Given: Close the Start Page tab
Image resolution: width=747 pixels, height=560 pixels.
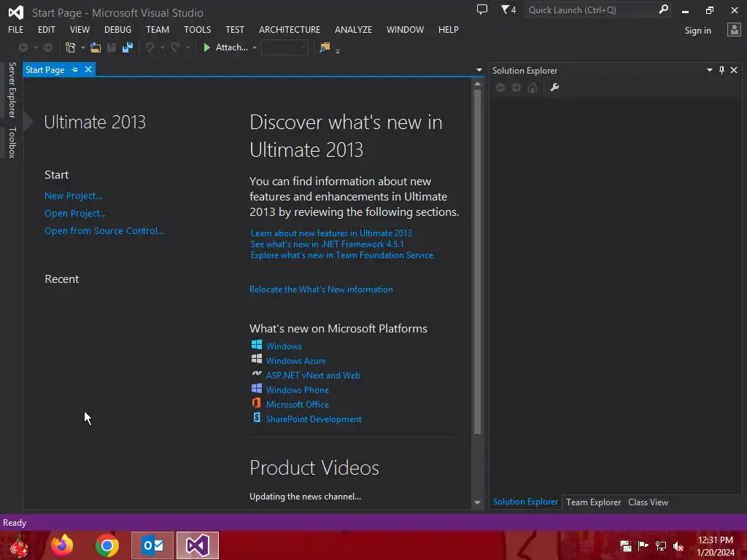Looking at the screenshot, I should (x=88, y=69).
